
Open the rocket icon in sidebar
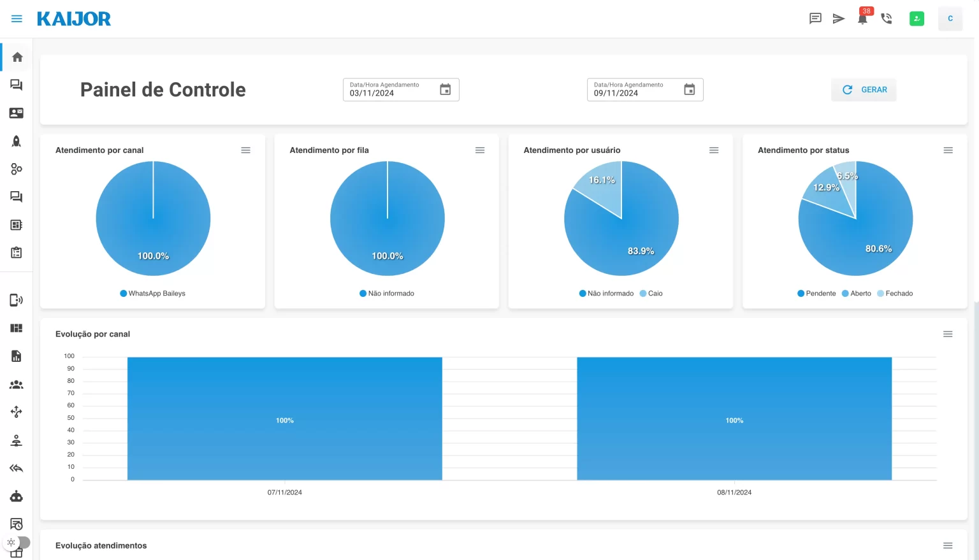pos(17,141)
